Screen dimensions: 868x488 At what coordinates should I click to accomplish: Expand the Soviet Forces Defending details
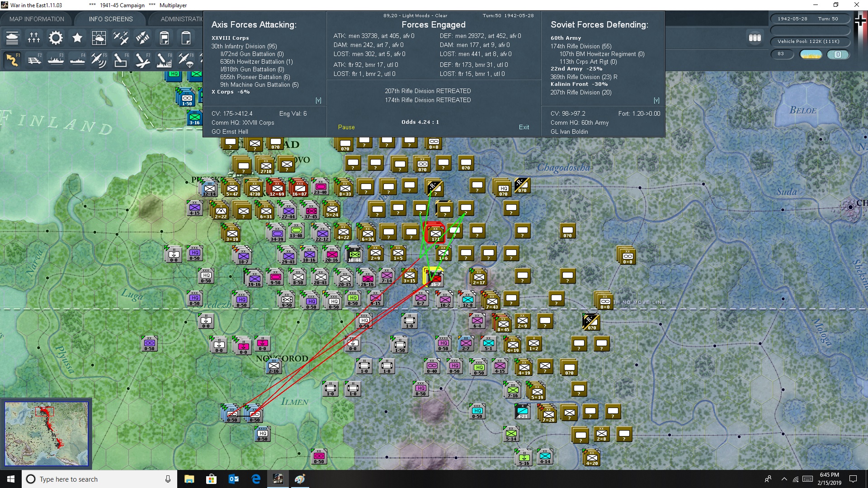click(656, 100)
